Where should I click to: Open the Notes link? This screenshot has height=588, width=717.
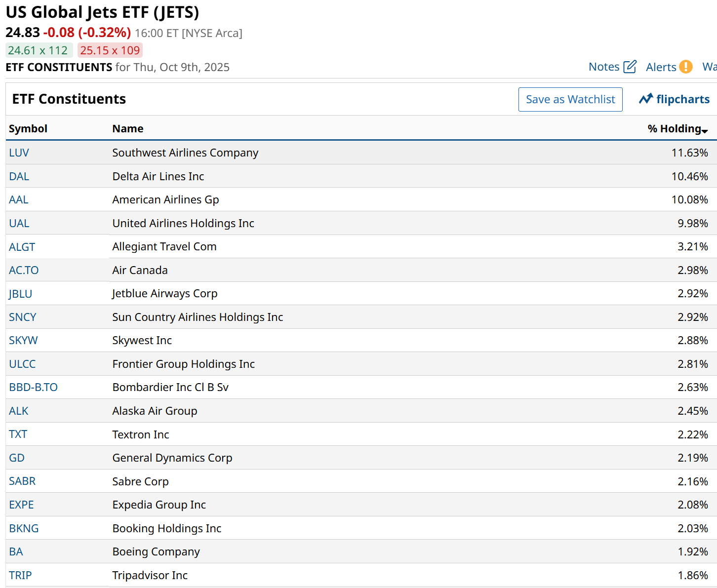click(604, 67)
